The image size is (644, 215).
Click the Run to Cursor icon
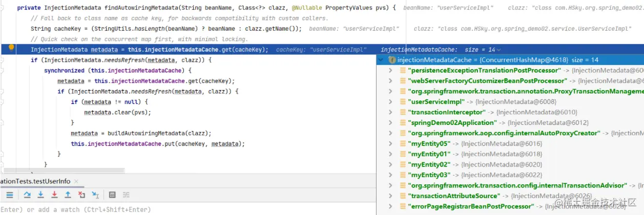pos(95,195)
